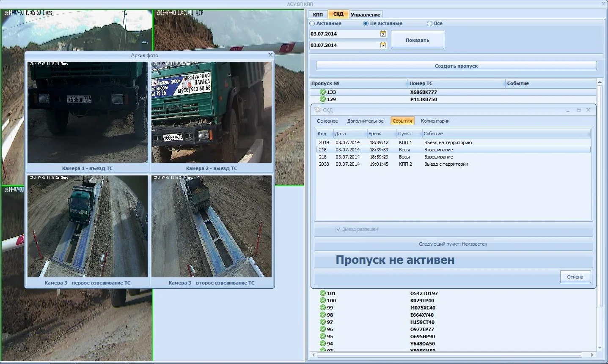Select the Не активные radio option
Image resolution: width=608 pixels, height=364 pixels.
(x=366, y=24)
